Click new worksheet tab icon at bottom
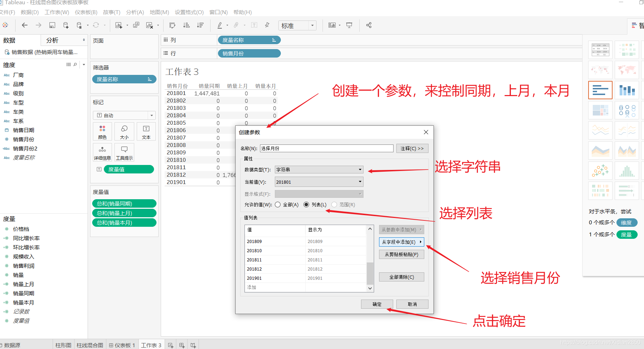The image size is (644, 349). coord(171,345)
